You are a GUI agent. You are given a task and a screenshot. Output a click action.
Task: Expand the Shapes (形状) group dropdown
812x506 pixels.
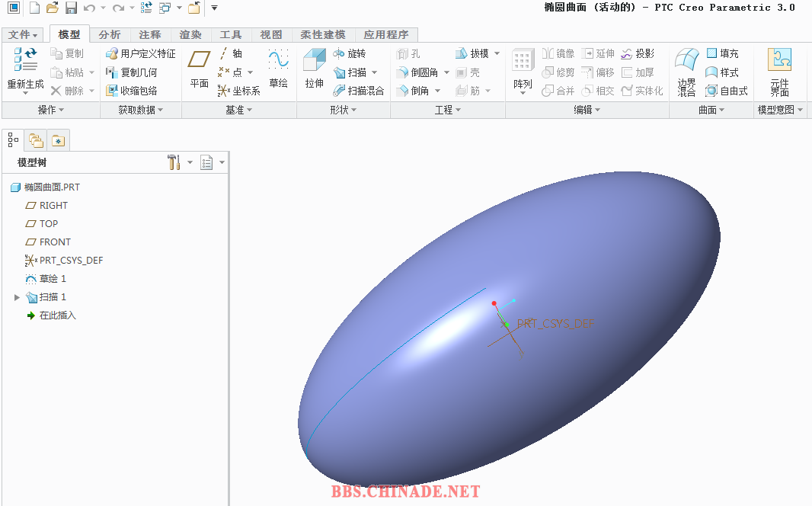click(x=344, y=110)
